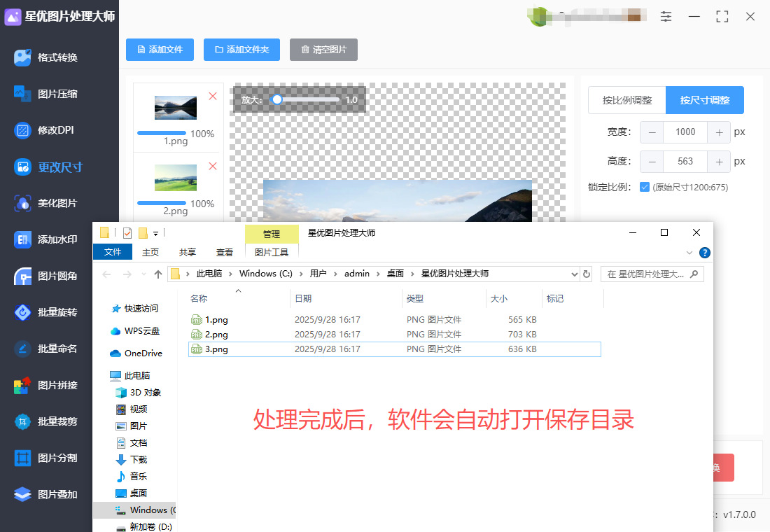Viewport: 770px width, 532px height.
Task: Open the app settings sliders icon
Action: pyautogui.click(x=666, y=17)
